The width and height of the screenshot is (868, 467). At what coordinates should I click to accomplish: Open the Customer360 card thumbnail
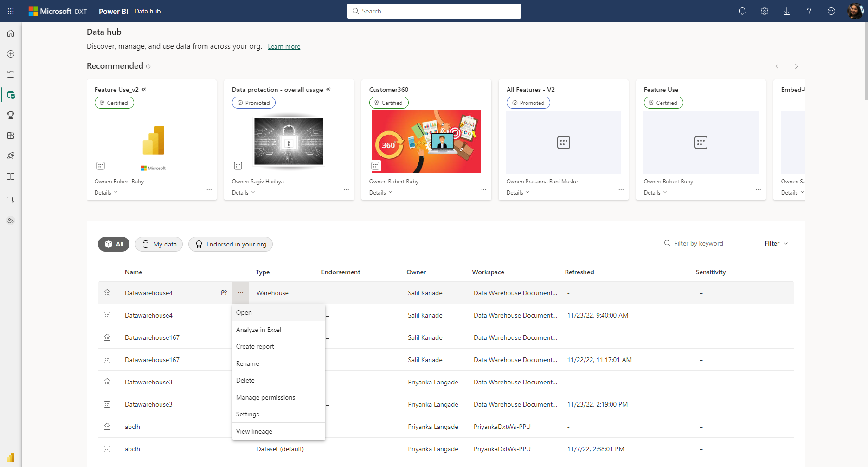(x=426, y=142)
